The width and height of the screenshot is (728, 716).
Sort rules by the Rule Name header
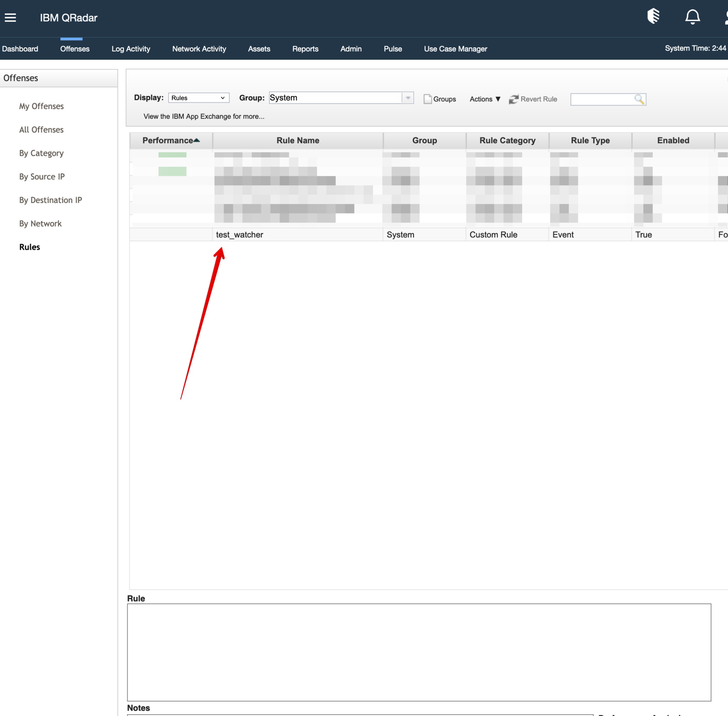(297, 140)
